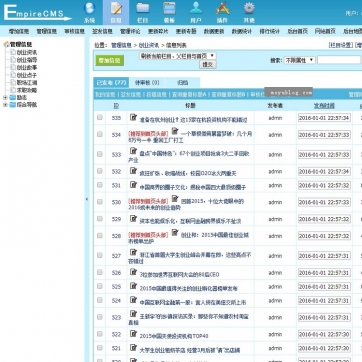Click the edit icon in row 530

coord(175,199)
